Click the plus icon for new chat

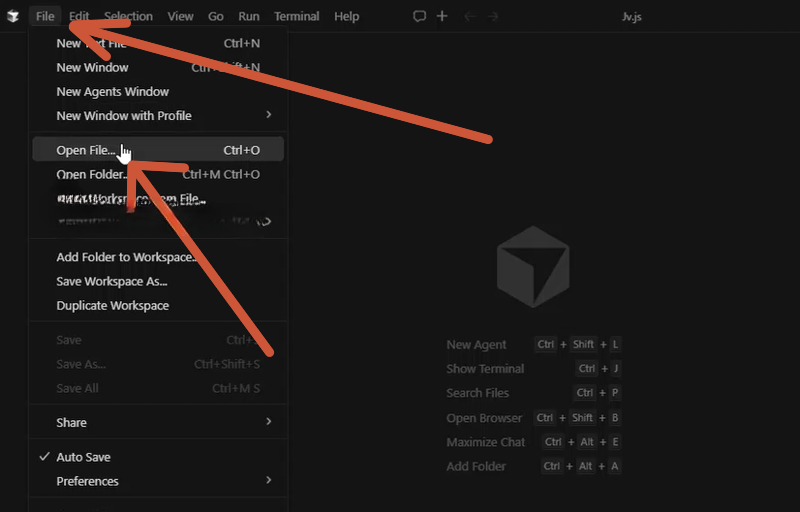coord(442,16)
